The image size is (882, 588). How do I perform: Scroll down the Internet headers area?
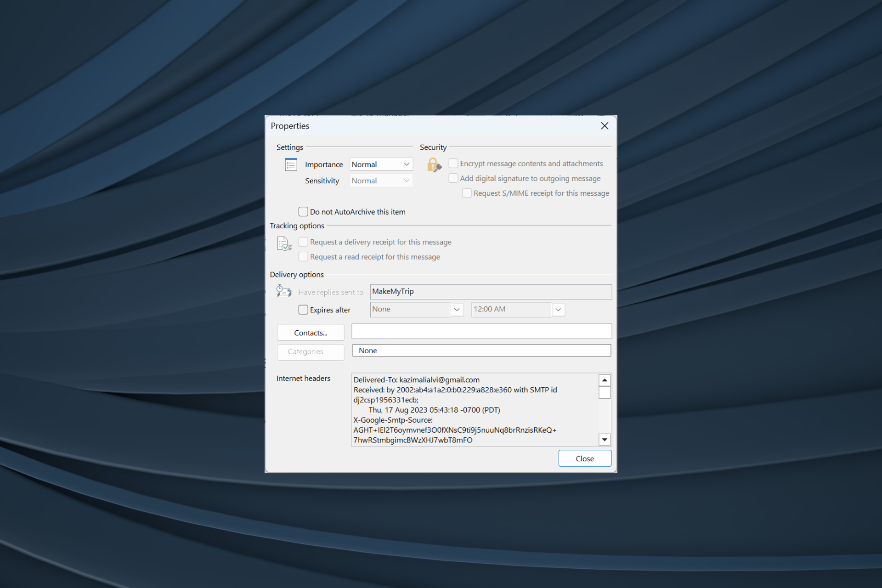click(604, 440)
